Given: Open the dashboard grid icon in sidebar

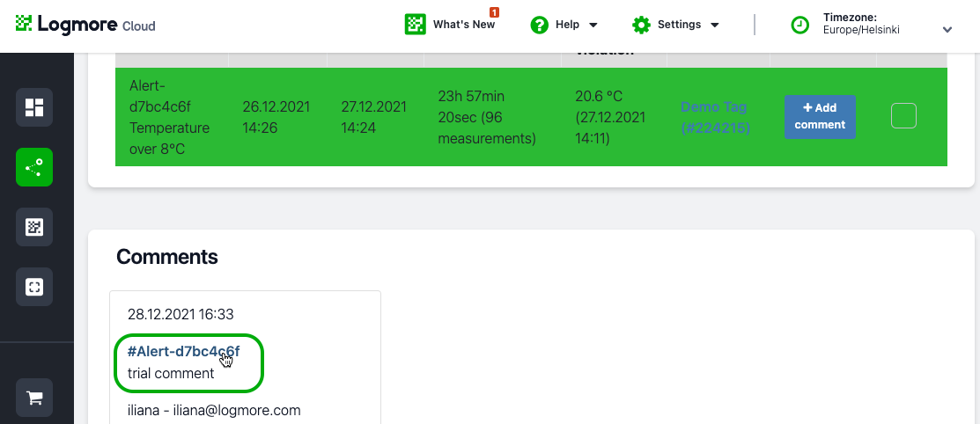Looking at the screenshot, I should coord(34,107).
